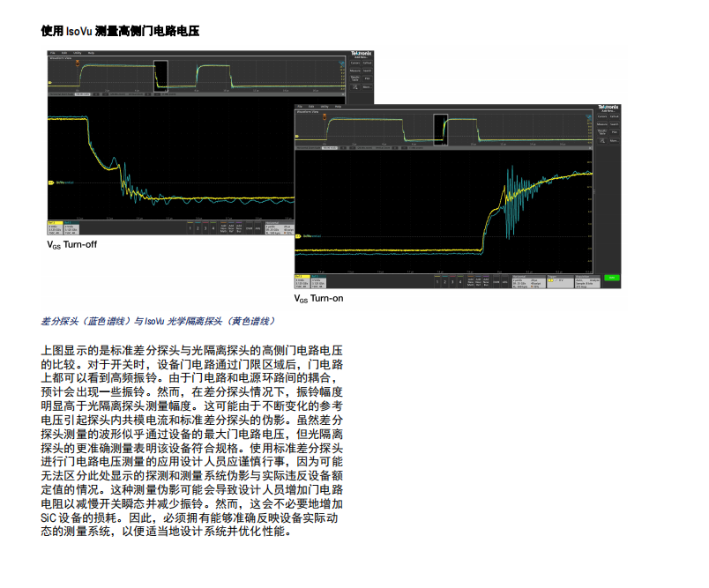Select teal Ref badge in Turn-on scope
The image size is (709, 588).
317,281
